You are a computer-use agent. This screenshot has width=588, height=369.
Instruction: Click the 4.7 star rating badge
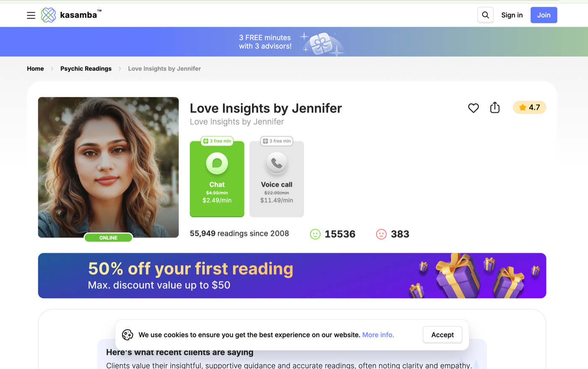click(529, 108)
